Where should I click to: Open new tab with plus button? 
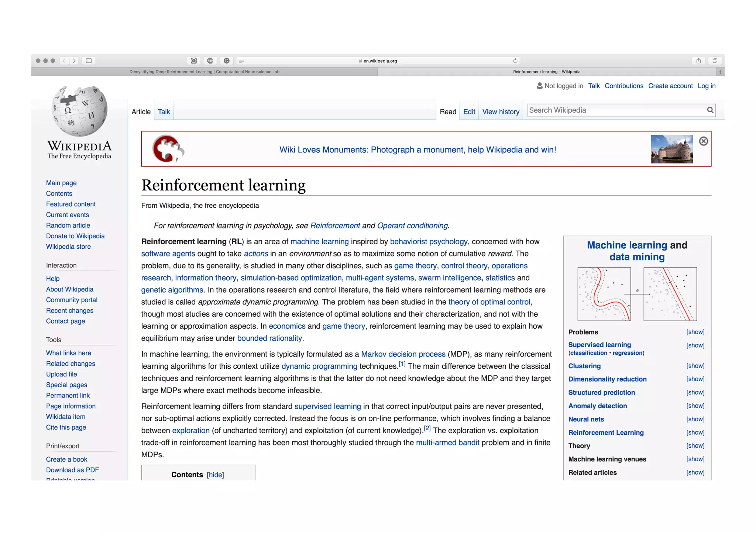click(x=720, y=72)
